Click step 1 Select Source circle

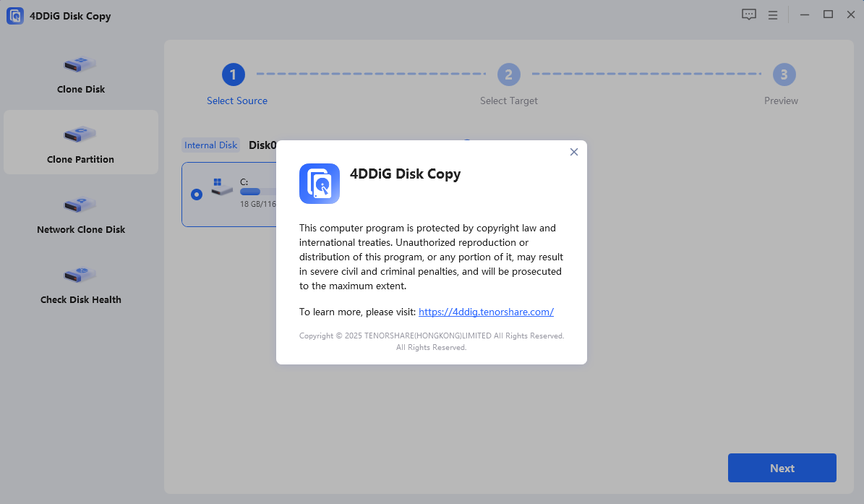click(233, 74)
